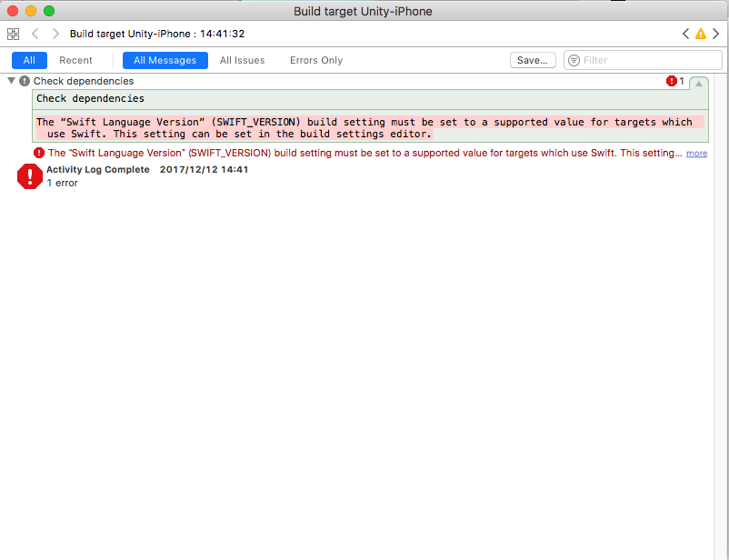Select the Recent scope button
Viewport: 729px width, 560px height.
pyautogui.click(x=75, y=61)
